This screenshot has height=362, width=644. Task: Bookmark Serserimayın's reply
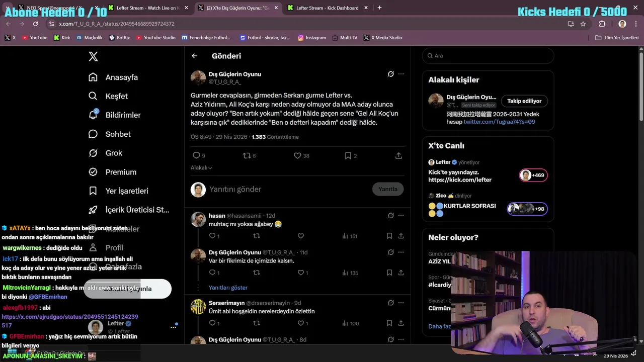[x=389, y=323]
